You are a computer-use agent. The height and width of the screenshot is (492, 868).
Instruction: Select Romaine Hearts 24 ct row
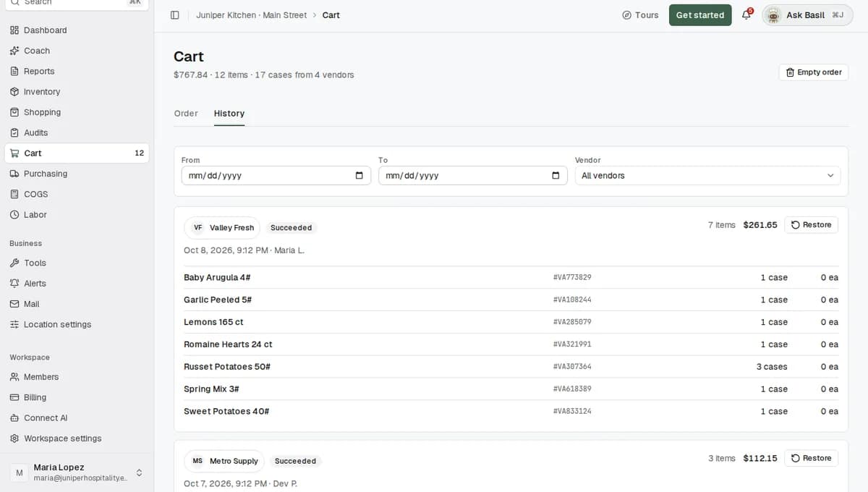tap(511, 344)
